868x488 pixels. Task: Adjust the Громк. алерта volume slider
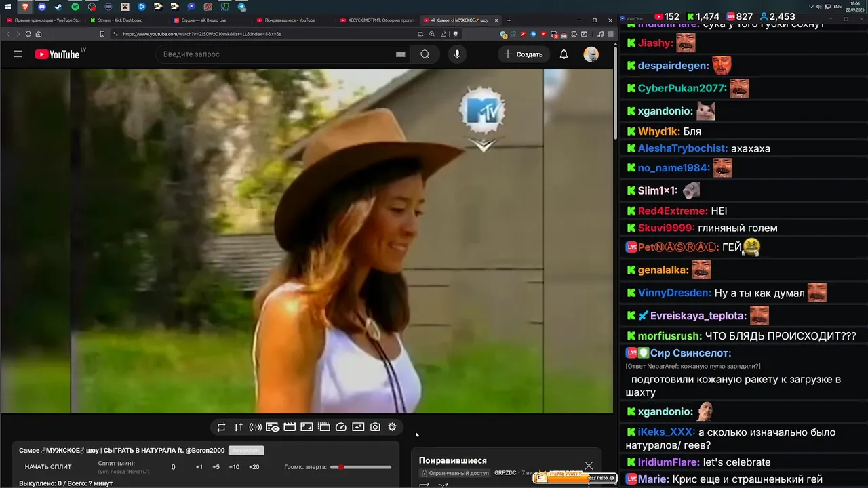pos(361,467)
